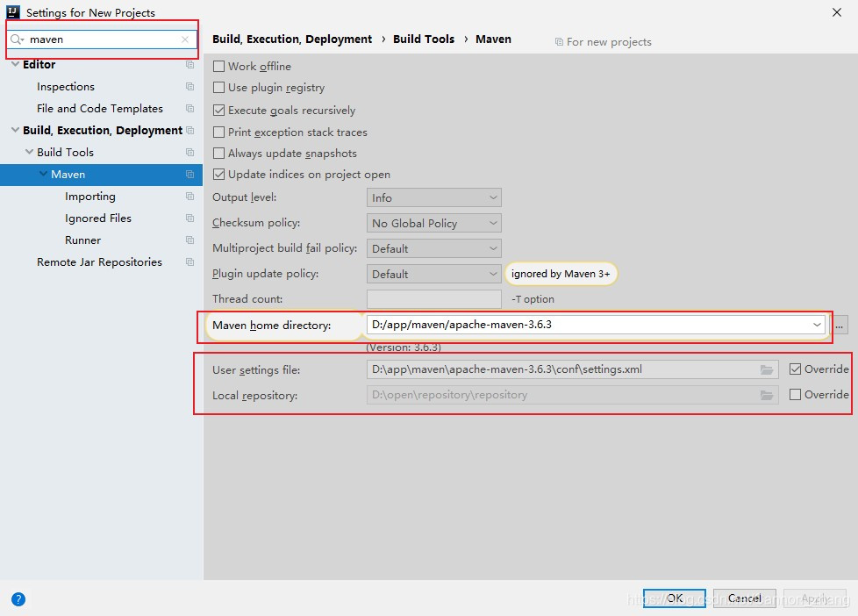Open the Checksum policy dropdown
858x616 pixels.
[x=434, y=223]
